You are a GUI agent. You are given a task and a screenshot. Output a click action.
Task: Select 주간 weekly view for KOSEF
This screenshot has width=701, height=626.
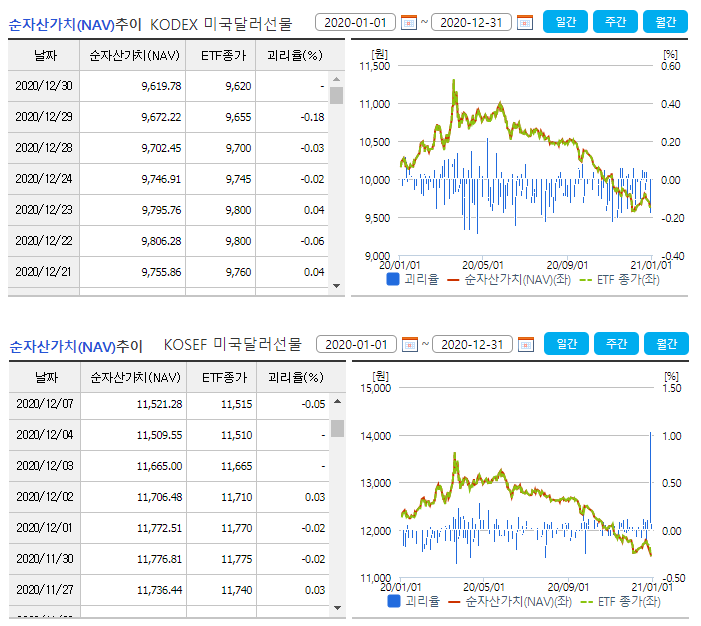(x=616, y=343)
